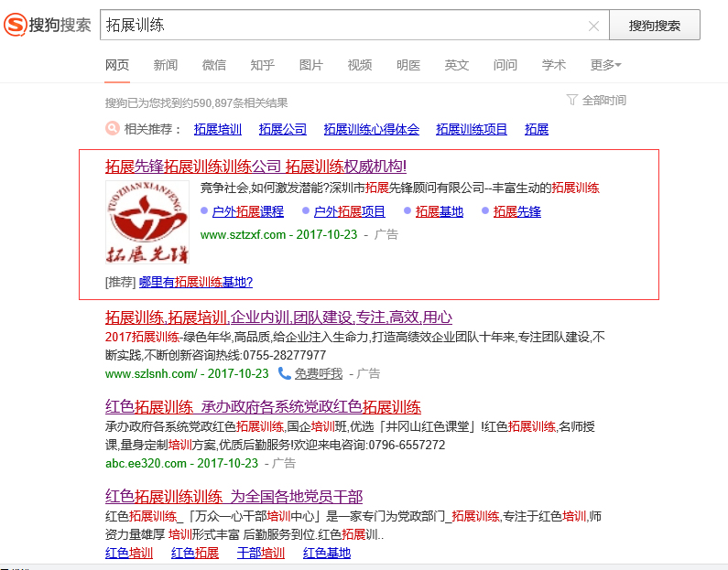Open the 拓展先锋 company logo thumbnail
This screenshot has width=728, height=570.
pyautogui.click(x=147, y=222)
